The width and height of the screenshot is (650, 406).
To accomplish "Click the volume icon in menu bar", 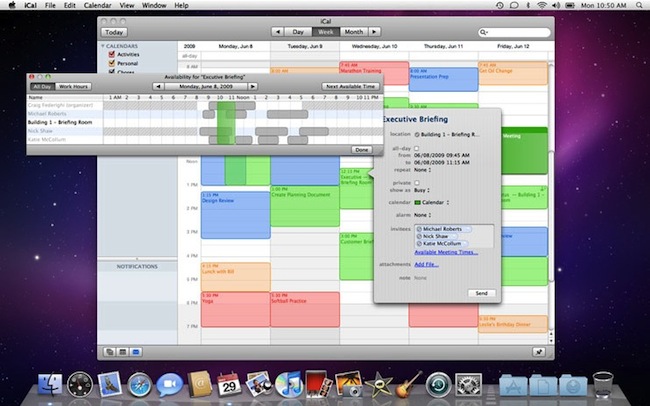I will tap(556, 5).
